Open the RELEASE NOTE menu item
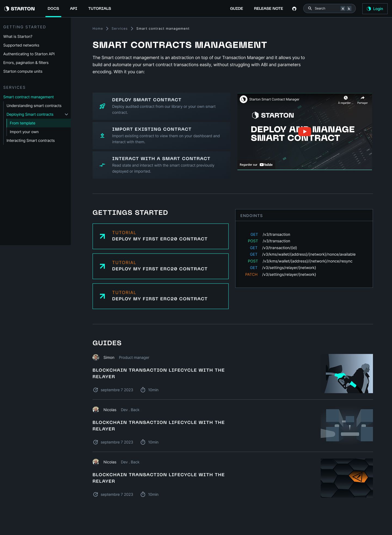This screenshot has width=392, height=535. (268, 8)
